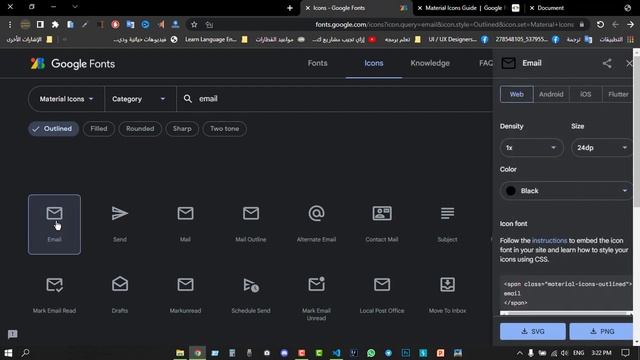Open Visual Studio Code from taskbar
The image size is (640, 360).
336,353
